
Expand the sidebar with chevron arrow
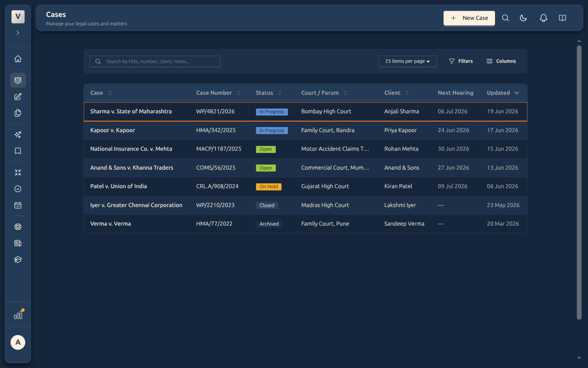pos(18,33)
